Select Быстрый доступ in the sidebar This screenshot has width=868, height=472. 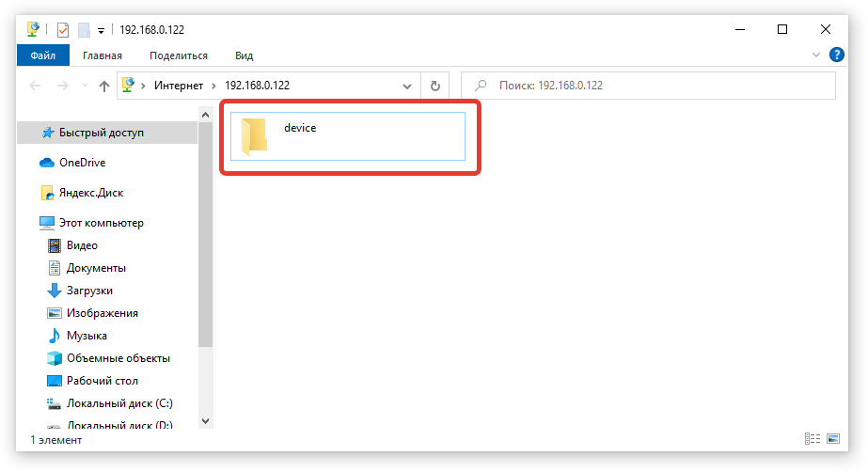101,133
